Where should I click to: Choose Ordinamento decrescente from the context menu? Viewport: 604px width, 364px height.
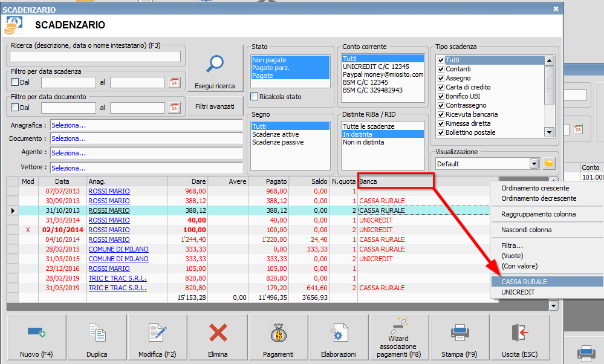point(539,198)
